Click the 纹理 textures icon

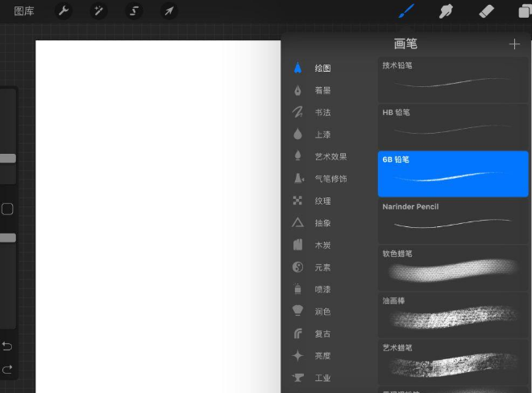tap(297, 201)
